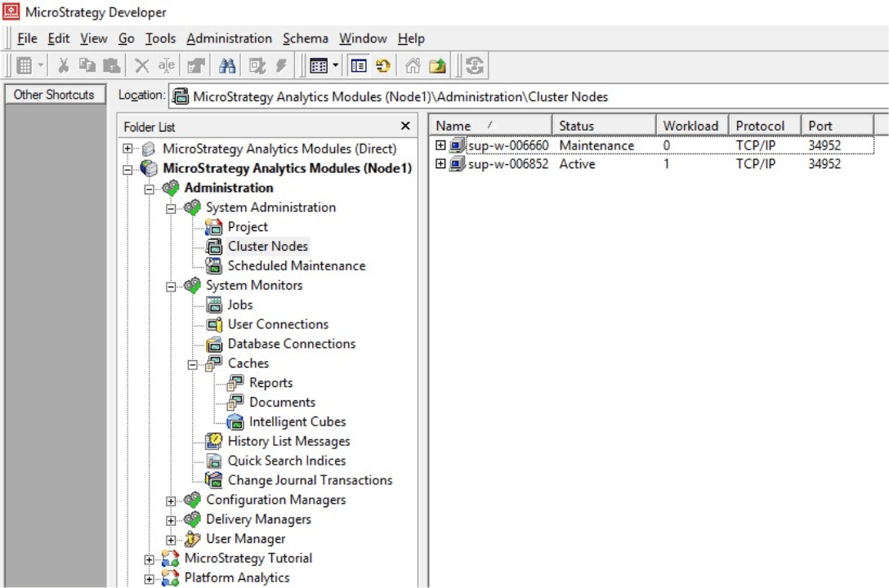The width and height of the screenshot is (889, 588).
Task: Toggle the Folder List pane icon
Action: [x=359, y=65]
